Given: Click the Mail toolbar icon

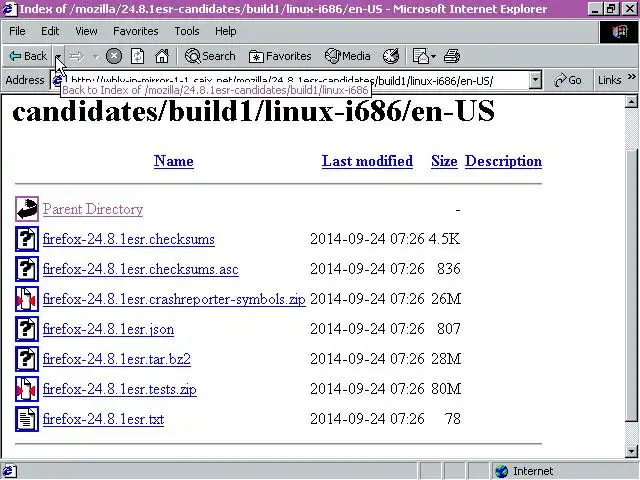Looking at the screenshot, I should [x=420, y=56].
